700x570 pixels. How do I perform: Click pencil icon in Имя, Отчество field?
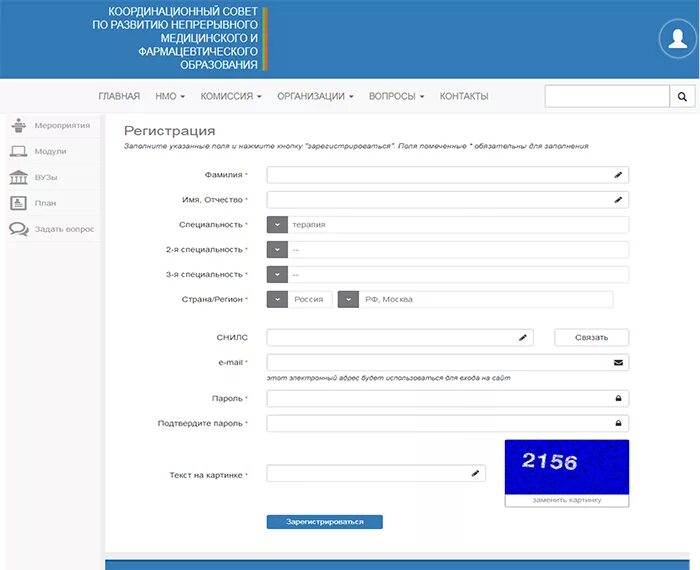[618, 200]
